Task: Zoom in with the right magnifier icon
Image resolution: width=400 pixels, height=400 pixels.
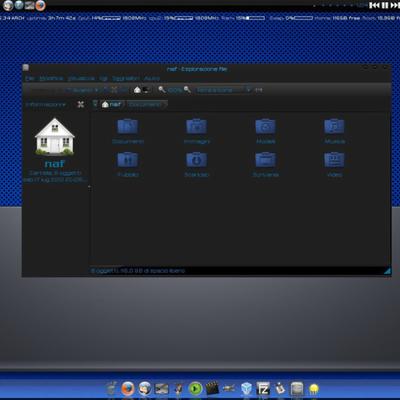Action: 187,89
